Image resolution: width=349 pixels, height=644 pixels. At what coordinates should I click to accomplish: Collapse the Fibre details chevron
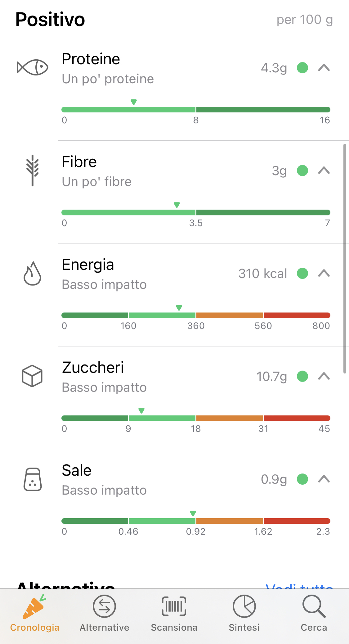pos(324,170)
